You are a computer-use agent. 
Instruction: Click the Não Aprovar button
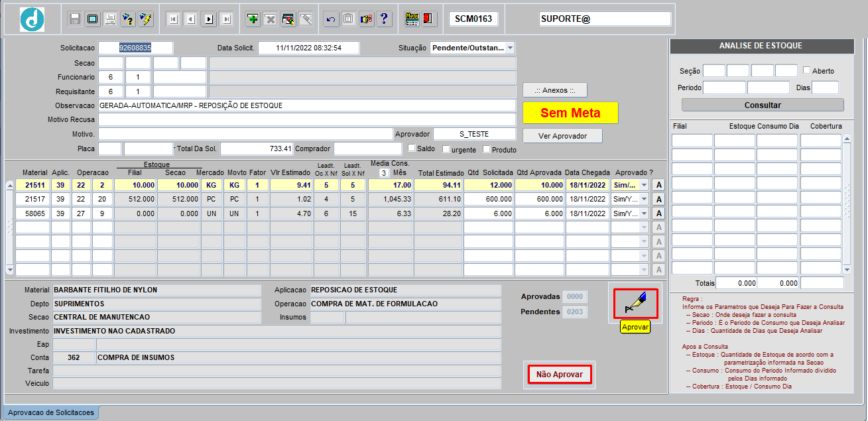(559, 375)
